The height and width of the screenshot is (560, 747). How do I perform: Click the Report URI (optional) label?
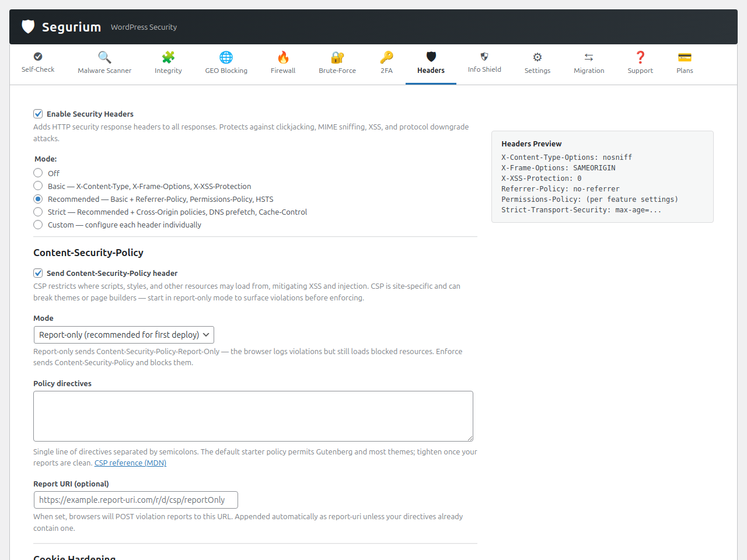point(71,484)
